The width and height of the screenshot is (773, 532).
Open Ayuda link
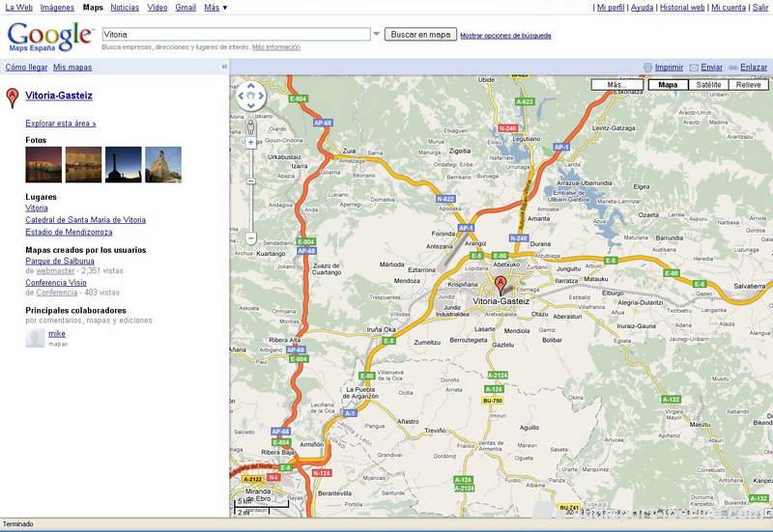click(x=642, y=8)
